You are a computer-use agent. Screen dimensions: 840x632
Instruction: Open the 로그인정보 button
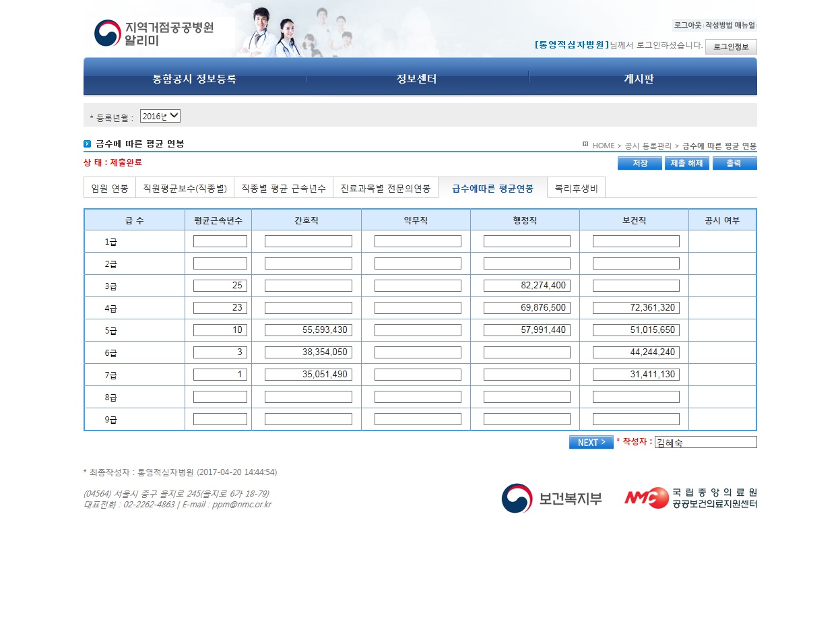pos(730,46)
